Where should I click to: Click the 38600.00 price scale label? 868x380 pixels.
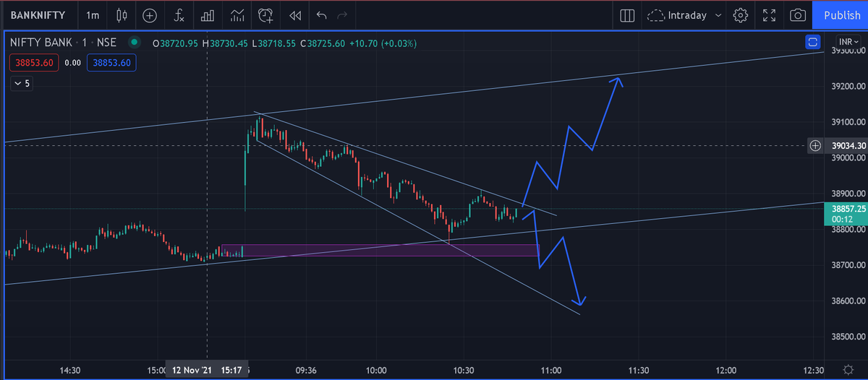click(848, 301)
